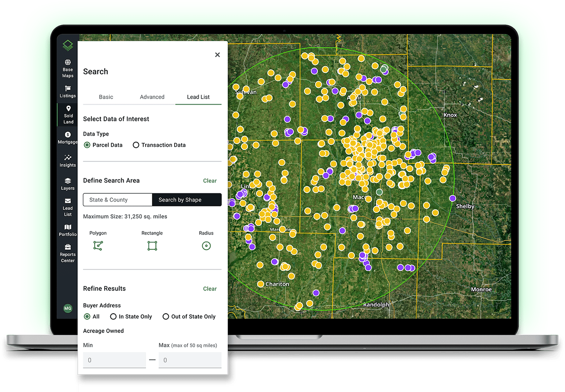Choose All for Buyer Address
The width and height of the screenshot is (565, 392).
[x=87, y=317]
